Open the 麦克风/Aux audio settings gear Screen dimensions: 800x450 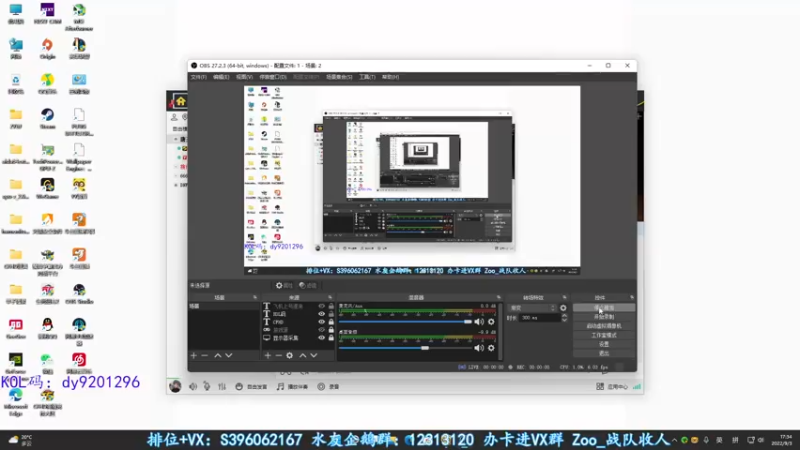coord(491,322)
